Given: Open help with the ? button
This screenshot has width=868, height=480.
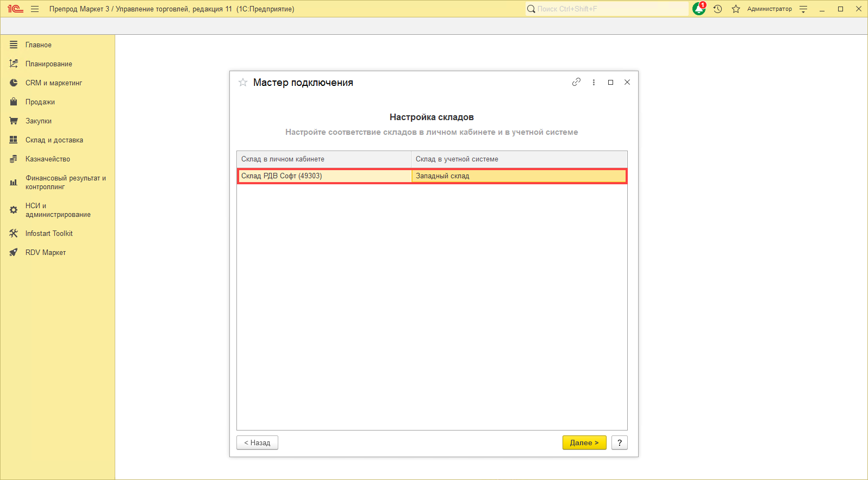Looking at the screenshot, I should [620, 442].
